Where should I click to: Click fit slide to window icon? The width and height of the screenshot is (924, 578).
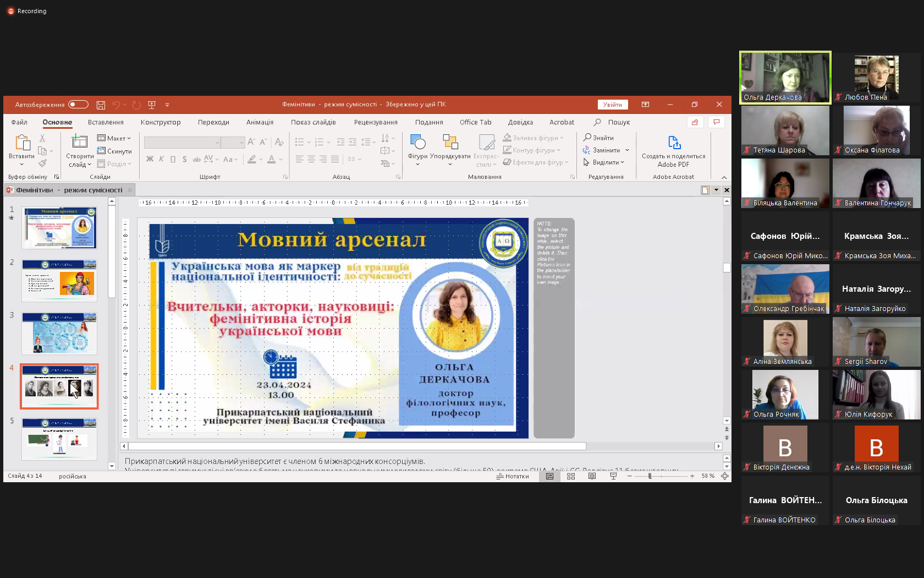coord(725,476)
